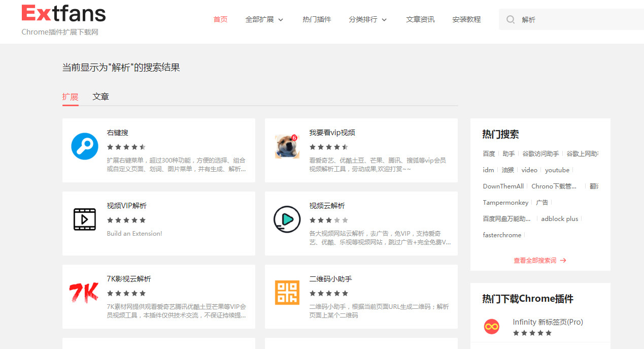The width and height of the screenshot is (644, 349).
Task: Expand the 全部扩展 dropdown menu
Action: pos(264,20)
